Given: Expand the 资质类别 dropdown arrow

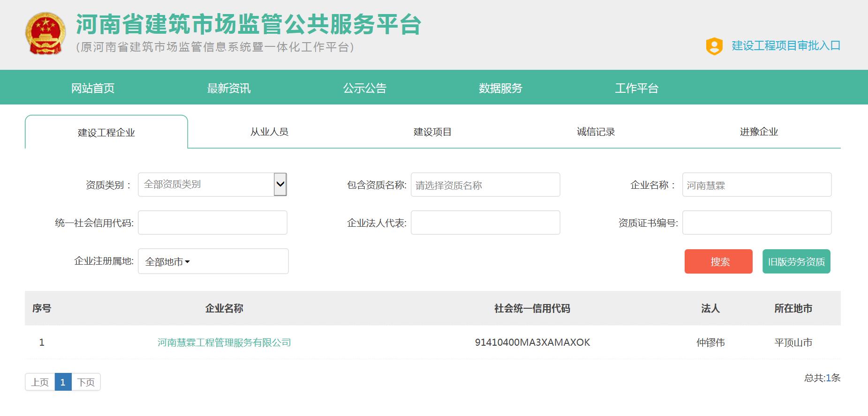Looking at the screenshot, I should [280, 185].
